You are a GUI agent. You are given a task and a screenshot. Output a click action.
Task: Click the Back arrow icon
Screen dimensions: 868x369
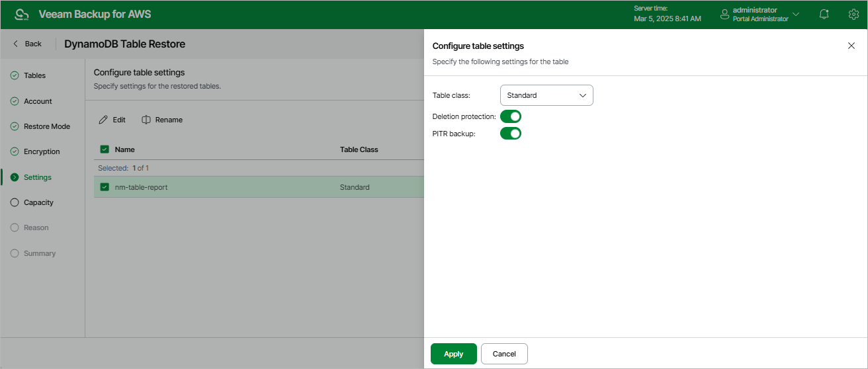click(16, 44)
